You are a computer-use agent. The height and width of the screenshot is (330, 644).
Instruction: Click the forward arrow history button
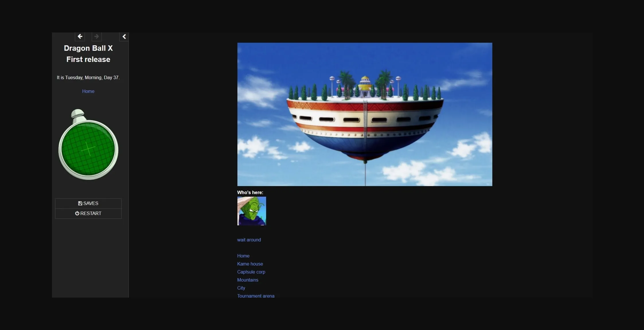pyautogui.click(x=97, y=36)
